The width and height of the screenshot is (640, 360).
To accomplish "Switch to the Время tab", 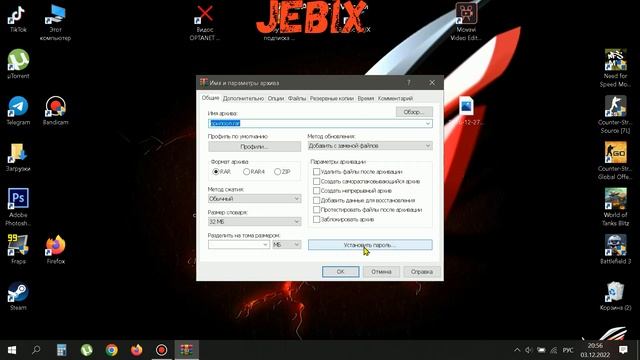I will tap(366, 98).
